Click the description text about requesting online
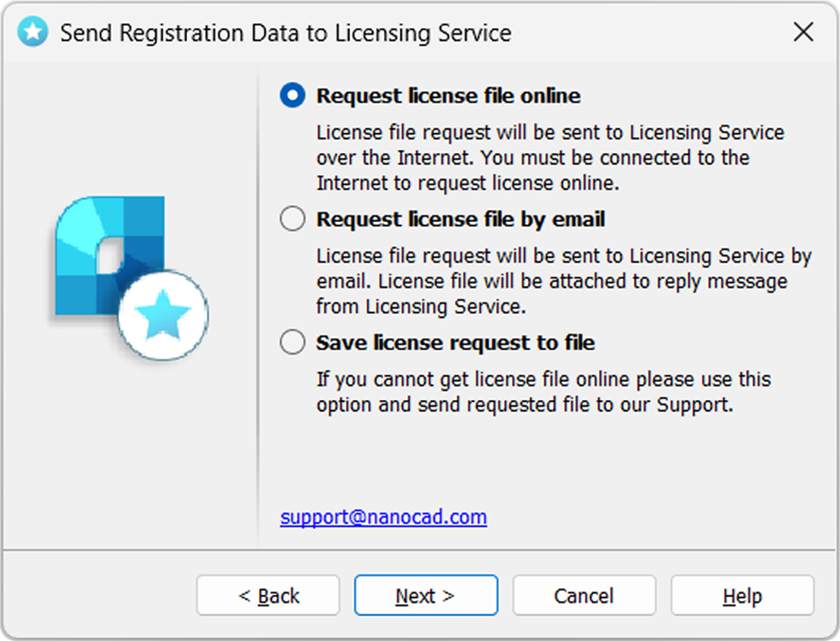The height and width of the screenshot is (641, 840). pos(550,158)
